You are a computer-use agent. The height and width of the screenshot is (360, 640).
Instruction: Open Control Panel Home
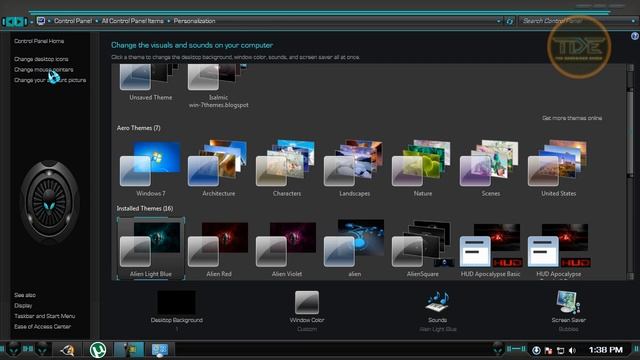[39, 41]
